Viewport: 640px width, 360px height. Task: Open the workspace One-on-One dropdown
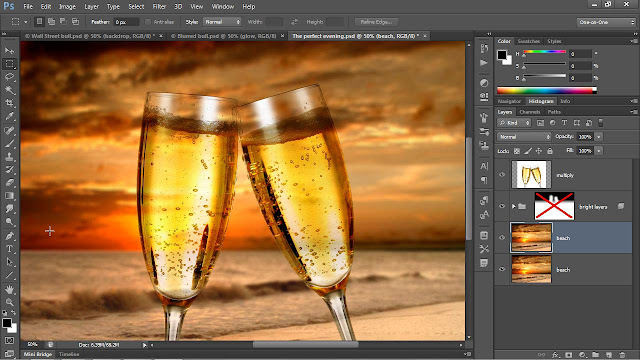(x=606, y=22)
